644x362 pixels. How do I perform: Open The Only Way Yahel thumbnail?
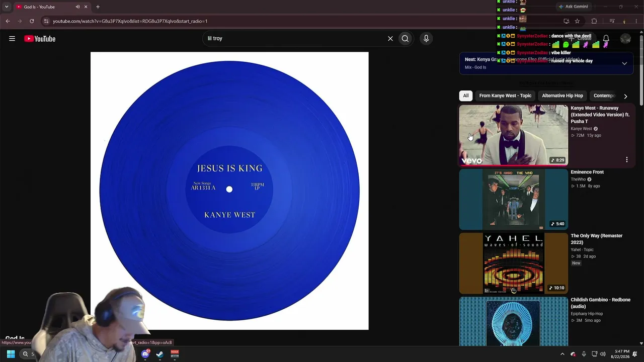[x=514, y=263]
